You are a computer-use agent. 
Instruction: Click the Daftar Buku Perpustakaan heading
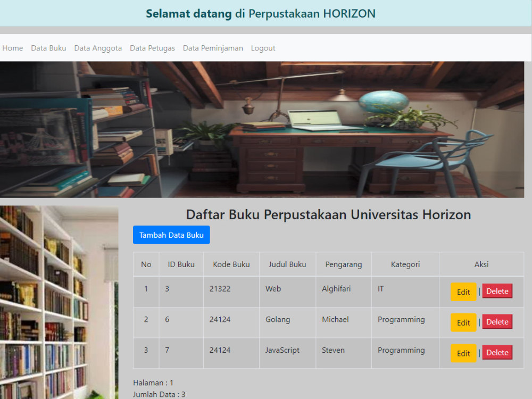pos(328,214)
